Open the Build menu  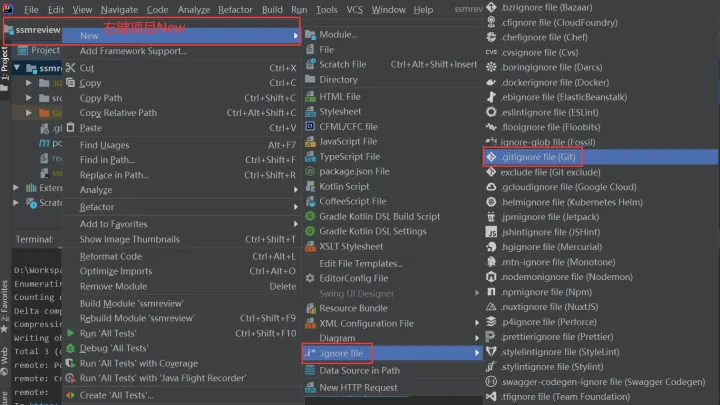pyautogui.click(x=272, y=9)
